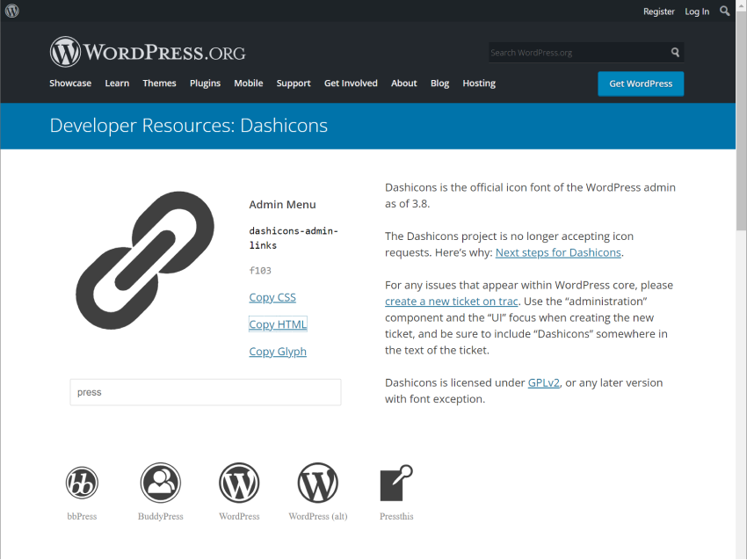Go to the Plugins menu item
The image size is (747, 560).
(x=205, y=84)
